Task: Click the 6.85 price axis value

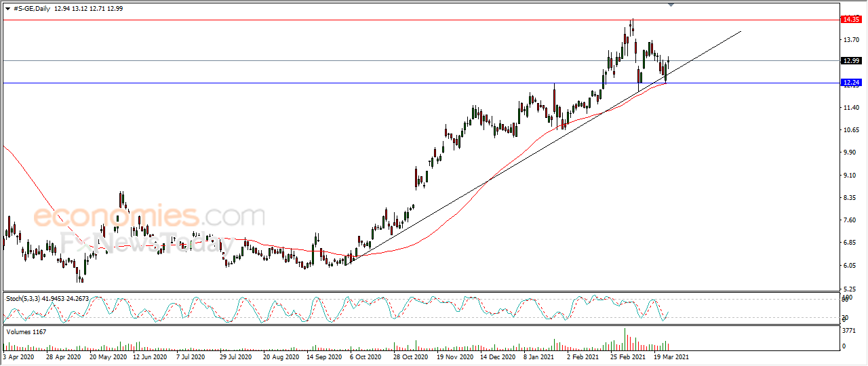Action: click(x=849, y=243)
